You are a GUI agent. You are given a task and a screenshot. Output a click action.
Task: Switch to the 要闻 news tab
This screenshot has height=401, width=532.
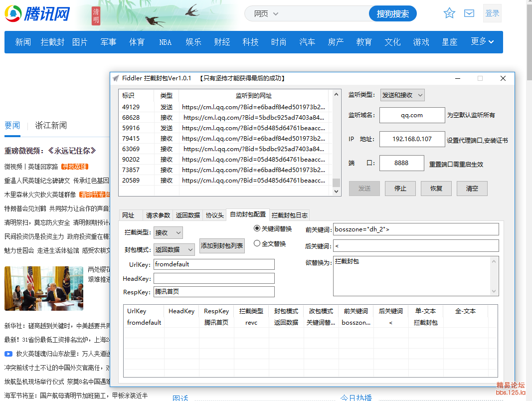(x=12, y=126)
